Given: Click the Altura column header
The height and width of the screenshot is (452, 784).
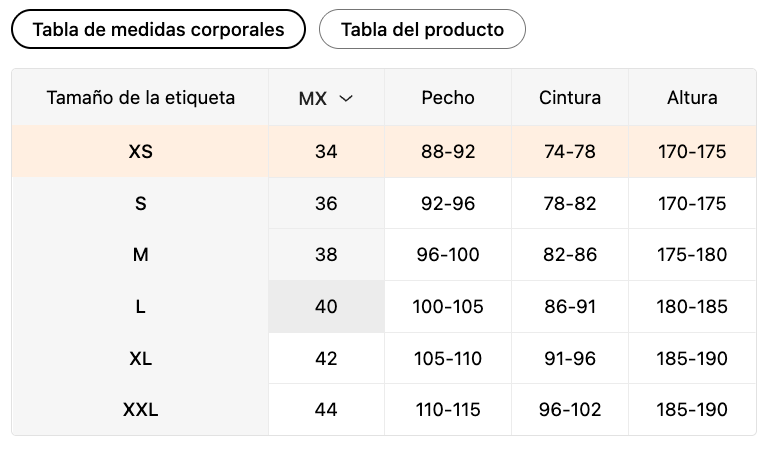Looking at the screenshot, I should (x=692, y=98).
